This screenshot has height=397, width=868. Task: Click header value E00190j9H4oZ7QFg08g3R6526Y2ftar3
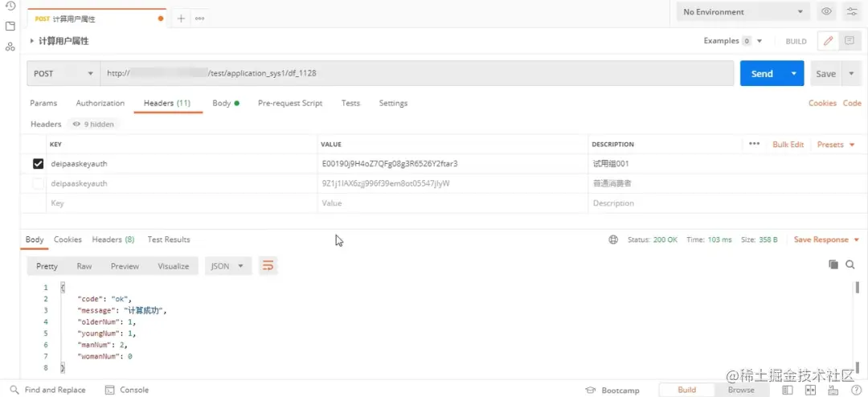tap(390, 164)
